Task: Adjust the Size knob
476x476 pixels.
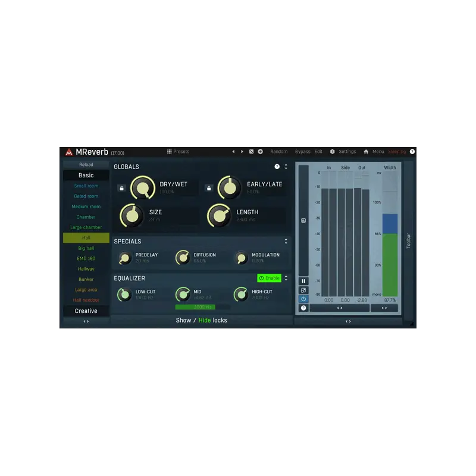Action: tap(132, 216)
